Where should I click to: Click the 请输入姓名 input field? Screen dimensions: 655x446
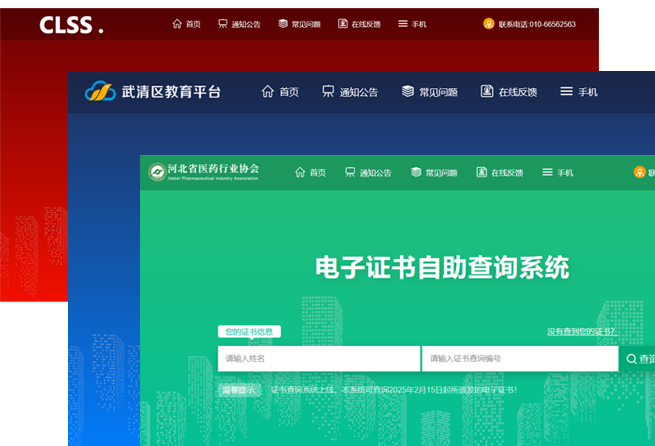tap(318, 359)
